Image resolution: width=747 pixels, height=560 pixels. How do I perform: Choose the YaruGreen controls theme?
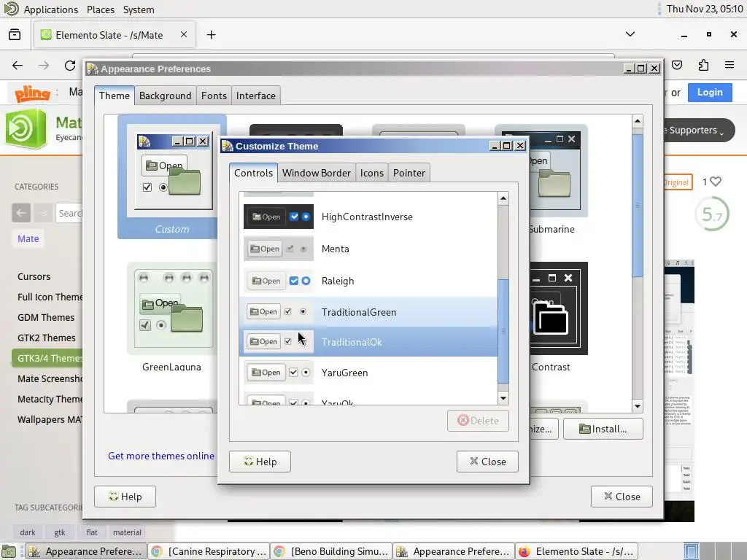[x=368, y=373]
